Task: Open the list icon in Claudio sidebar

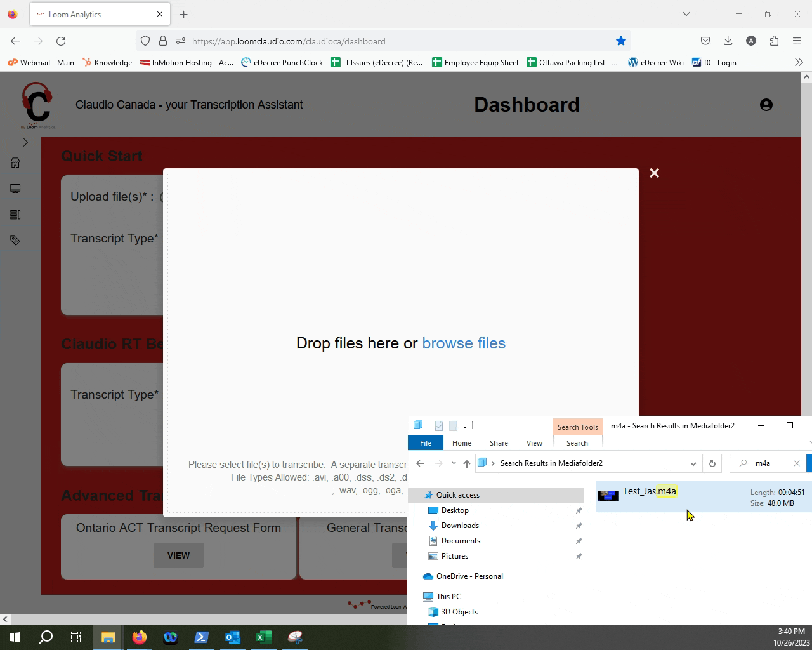Action: (15, 215)
